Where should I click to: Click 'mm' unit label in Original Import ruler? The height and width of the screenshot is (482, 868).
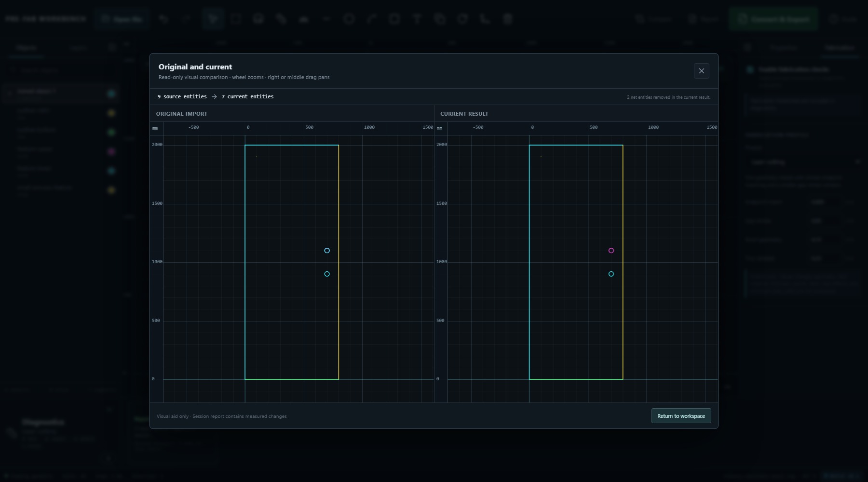click(155, 128)
